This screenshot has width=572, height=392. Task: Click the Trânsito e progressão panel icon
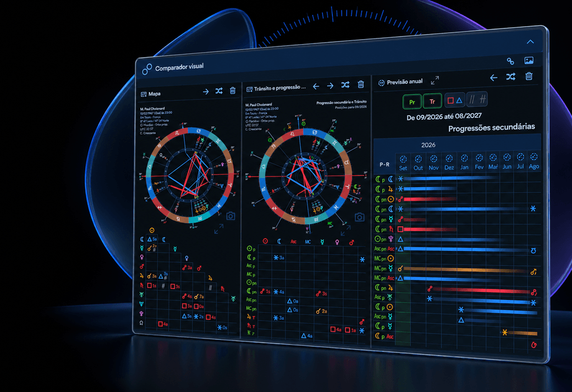249,89
